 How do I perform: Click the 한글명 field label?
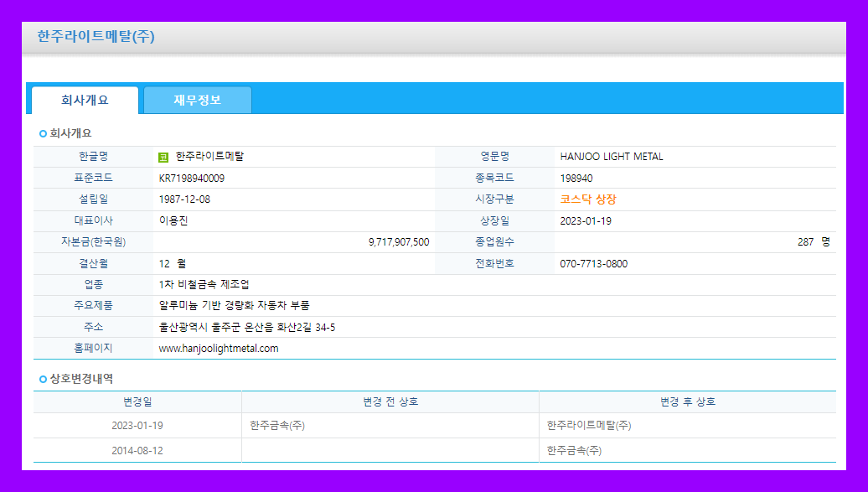pos(94,157)
